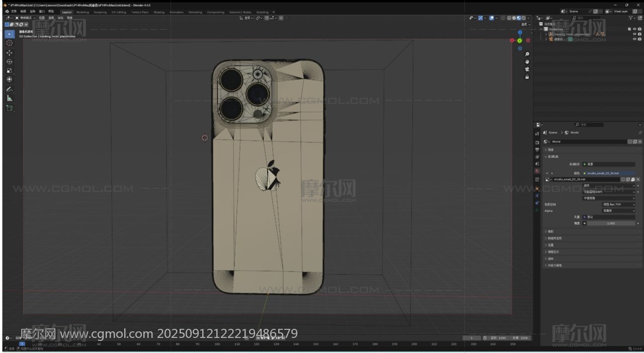The image size is (644, 353).
Task: Click the 背景 surface shader button
Action: pos(609,164)
